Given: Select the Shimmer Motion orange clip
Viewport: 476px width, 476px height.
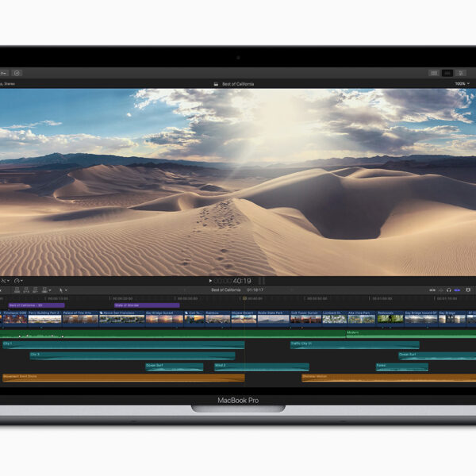Looking at the screenshot, I should click(389, 378).
